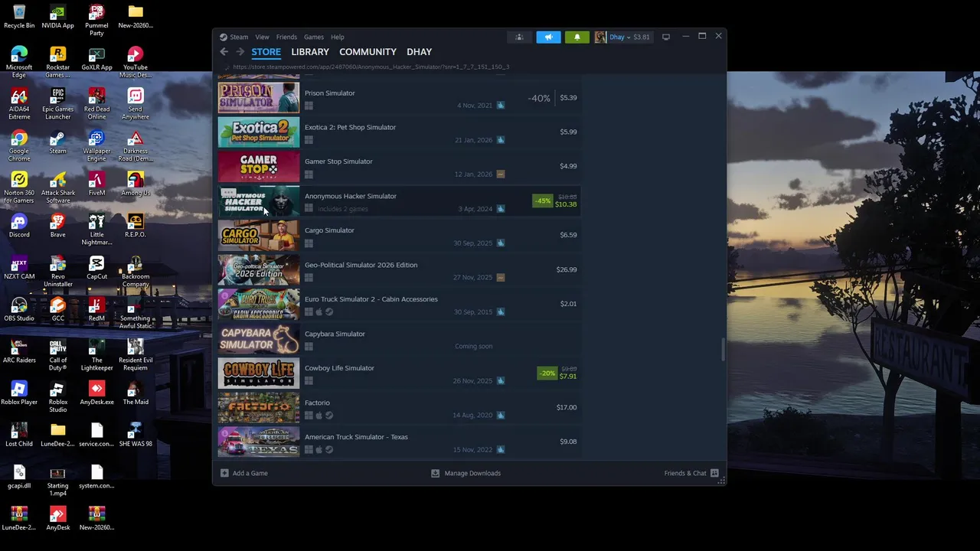Viewport: 980px width, 551px height.
Task: Open the green notifications bell
Action: click(577, 37)
